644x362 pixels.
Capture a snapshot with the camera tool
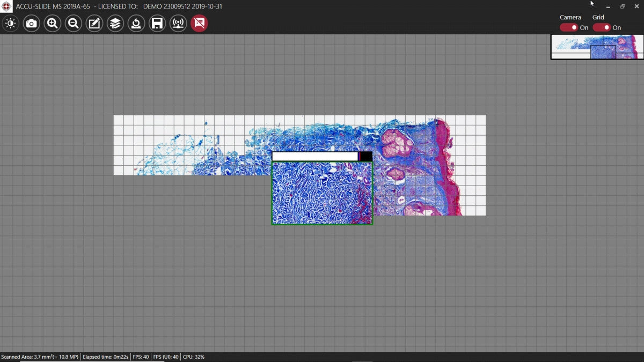[x=31, y=23]
